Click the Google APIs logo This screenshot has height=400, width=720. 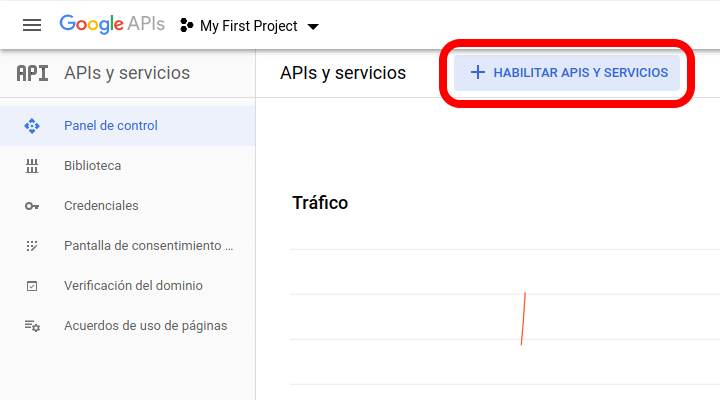tap(112, 24)
